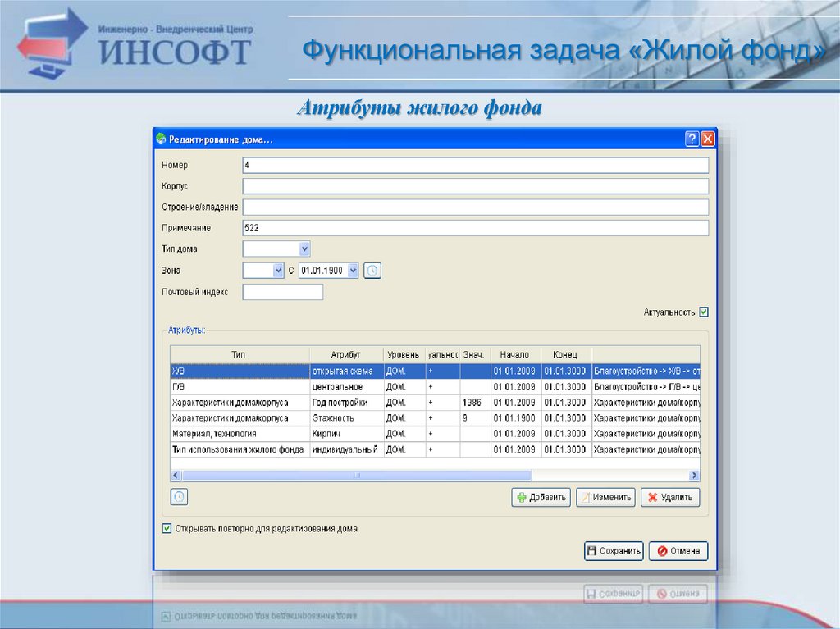
Task: Select the Г/В row in attributes table
Action: [x=435, y=387]
